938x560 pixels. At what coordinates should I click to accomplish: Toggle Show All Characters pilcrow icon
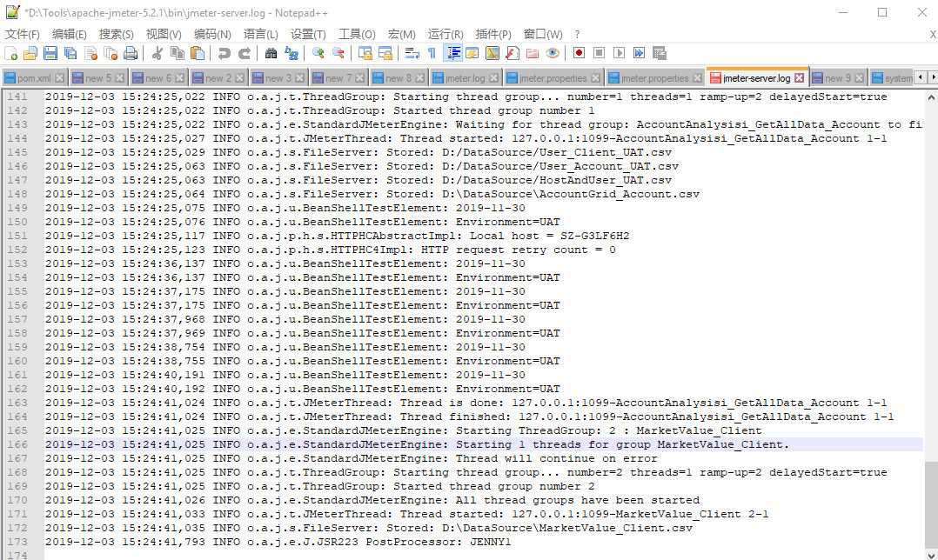coord(432,53)
